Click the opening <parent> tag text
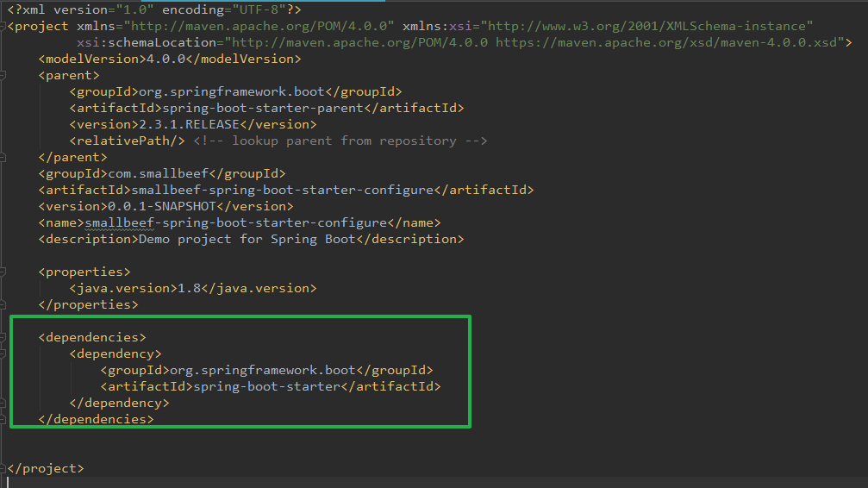The width and height of the screenshot is (868, 488). click(69, 75)
